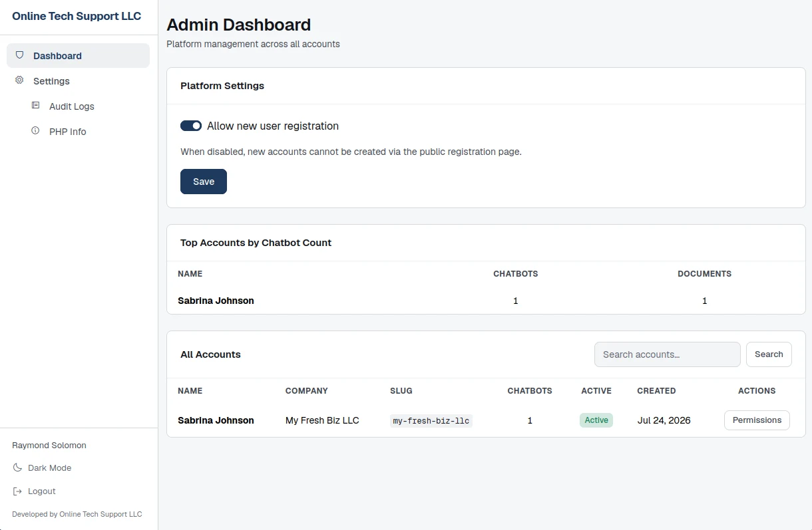
Task: Click the Admin Dashboard page heading
Action: pos(238,25)
